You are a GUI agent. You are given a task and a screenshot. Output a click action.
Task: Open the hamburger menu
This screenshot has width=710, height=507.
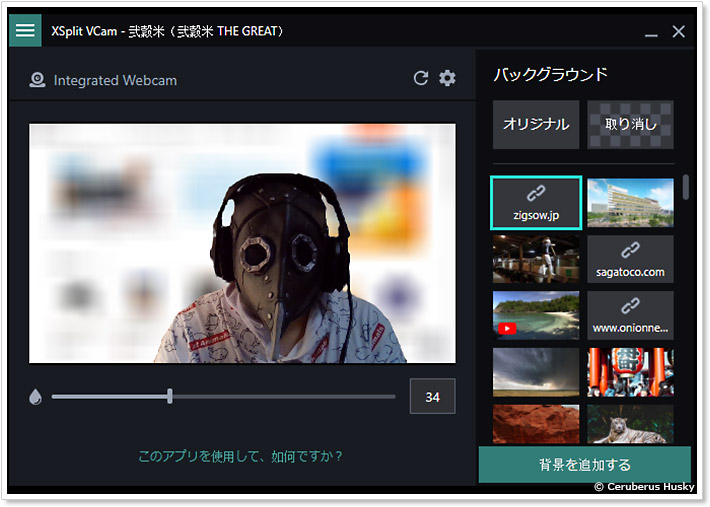click(25, 30)
